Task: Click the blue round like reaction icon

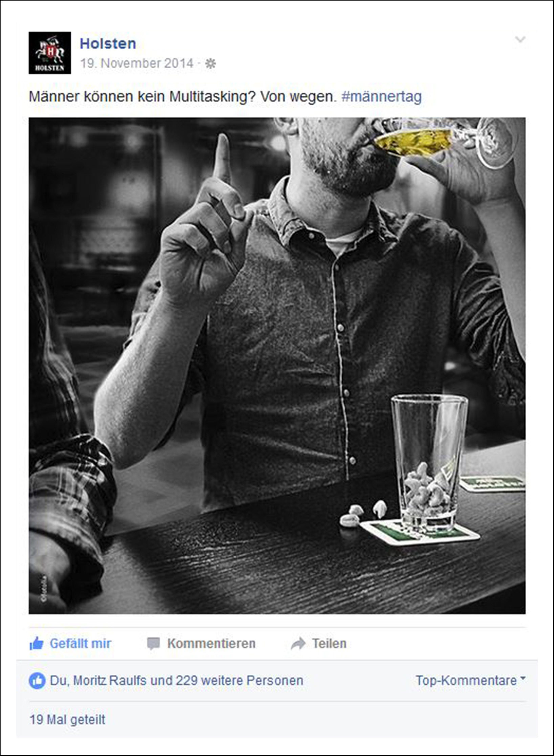Action: (37, 681)
